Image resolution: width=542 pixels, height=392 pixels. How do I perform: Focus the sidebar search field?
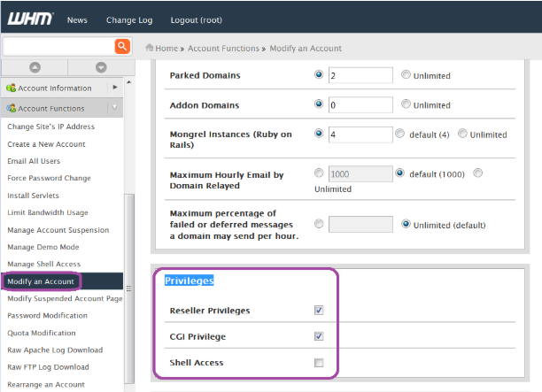[58, 46]
